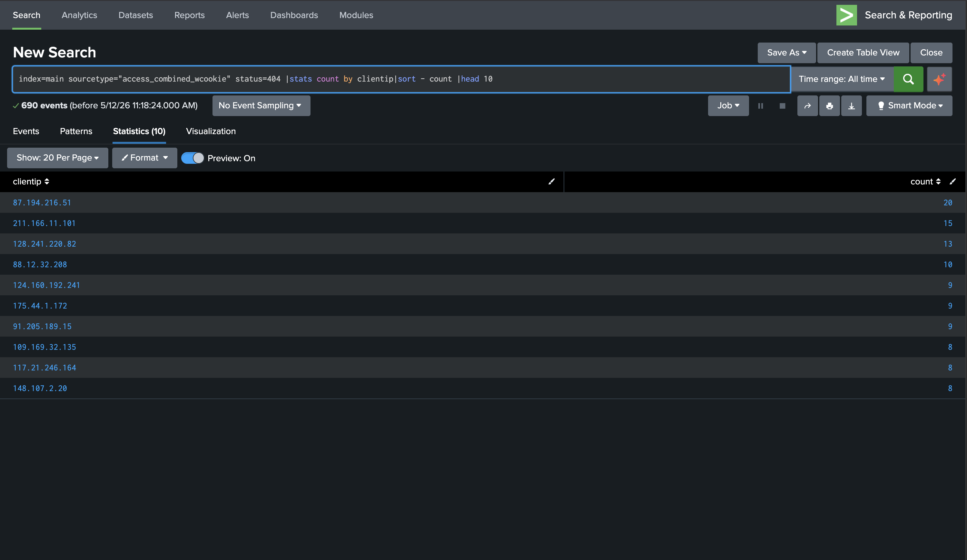Image resolution: width=967 pixels, height=560 pixels.
Task: Expand the Job menu
Action: point(728,106)
